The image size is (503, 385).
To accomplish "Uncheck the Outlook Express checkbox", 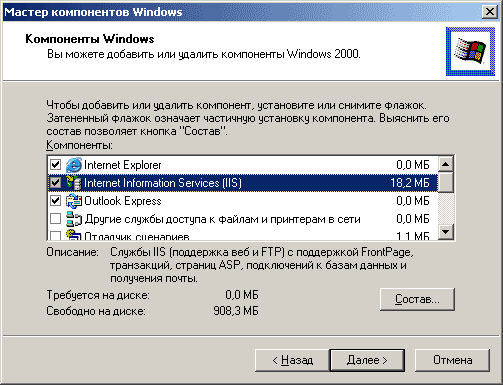I will tap(55, 201).
